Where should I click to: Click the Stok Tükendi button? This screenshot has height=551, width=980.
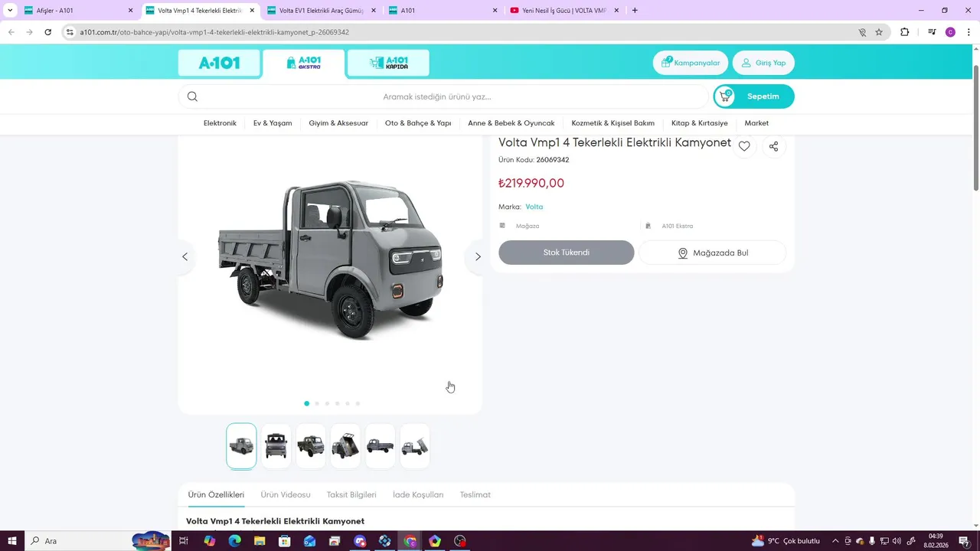click(x=567, y=253)
